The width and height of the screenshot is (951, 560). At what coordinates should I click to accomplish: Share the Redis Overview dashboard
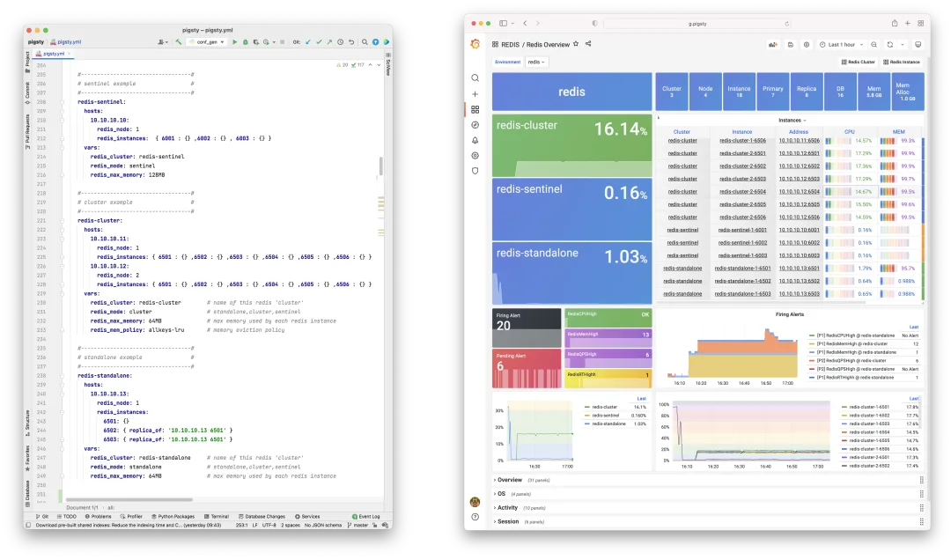coord(587,44)
